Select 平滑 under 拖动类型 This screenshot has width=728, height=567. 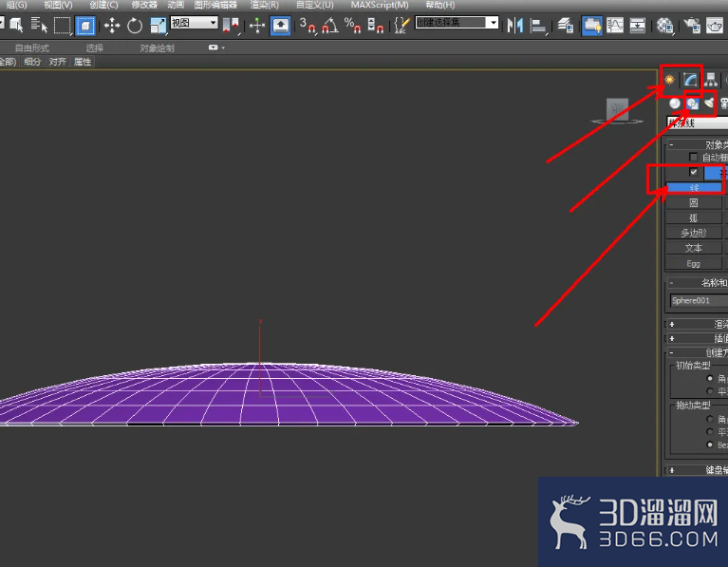pyautogui.click(x=709, y=432)
